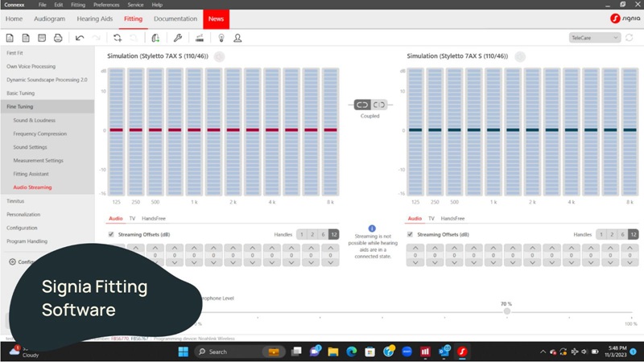
Task: Click the hearing aid detect icon
Action: coord(155,38)
